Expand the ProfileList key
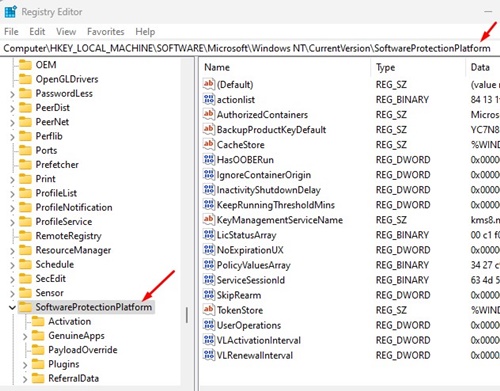Image resolution: width=500 pixels, height=391 pixels. [12, 194]
